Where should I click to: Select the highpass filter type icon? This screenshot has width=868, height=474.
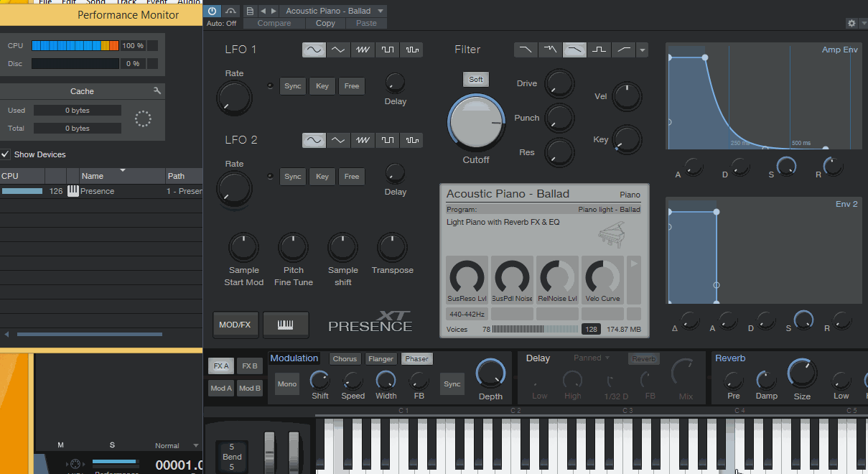(x=624, y=50)
